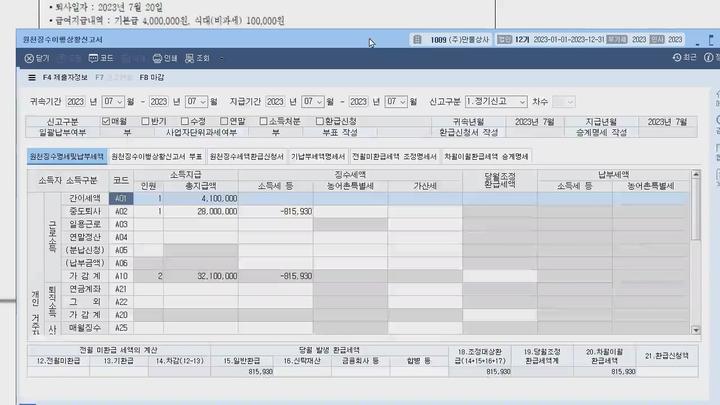720x405 pixels.
Task: Switch to 기납부세액명세서 tab
Action: 318,157
